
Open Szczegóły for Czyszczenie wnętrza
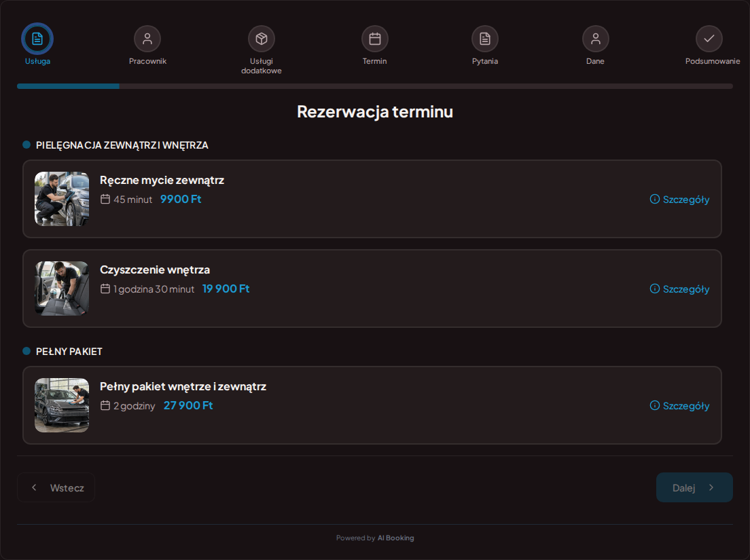[679, 289]
